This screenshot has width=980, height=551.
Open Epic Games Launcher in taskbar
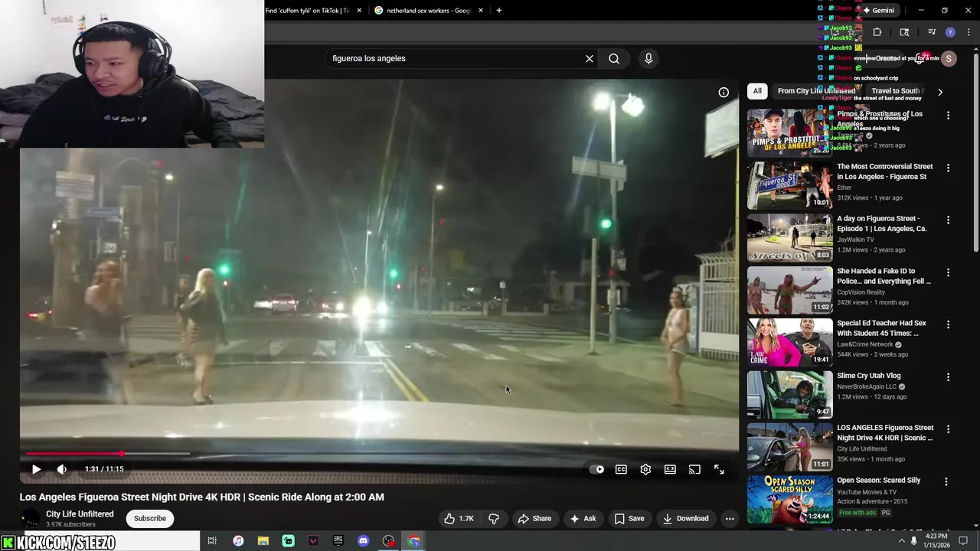[x=338, y=541]
